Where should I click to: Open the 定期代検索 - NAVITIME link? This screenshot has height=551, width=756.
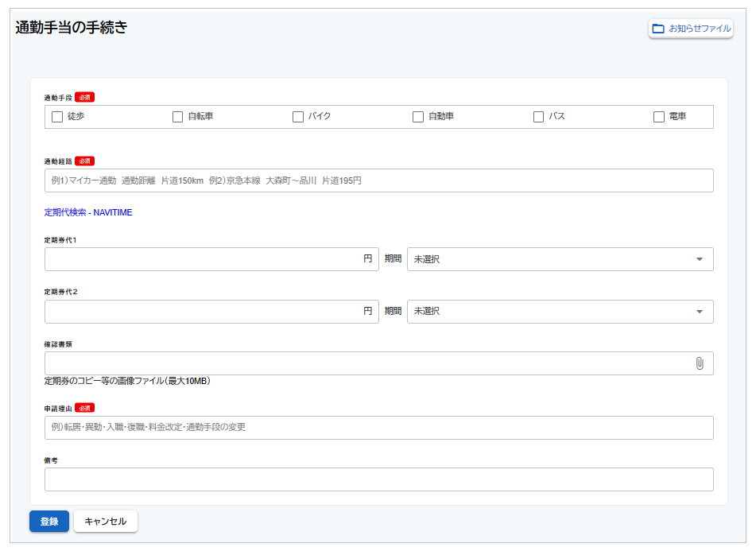(x=88, y=213)
